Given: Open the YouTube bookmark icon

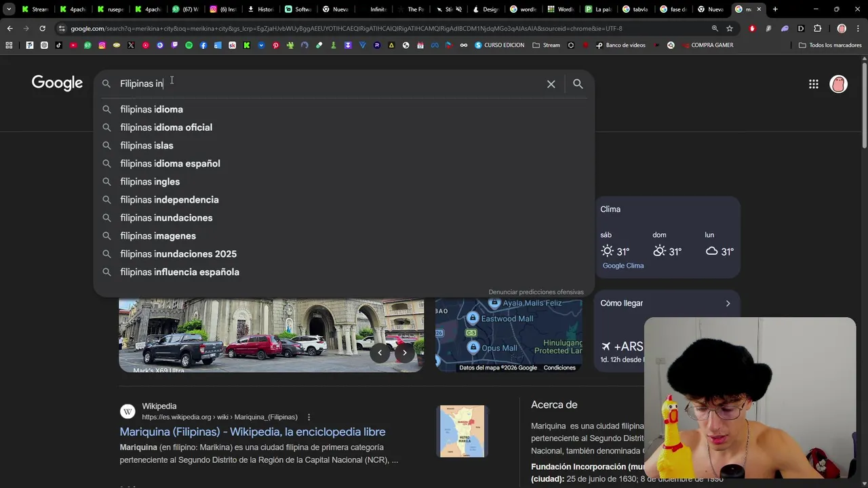Looking at the screenshot, I should pyautogui.click(x=73, y=45).
